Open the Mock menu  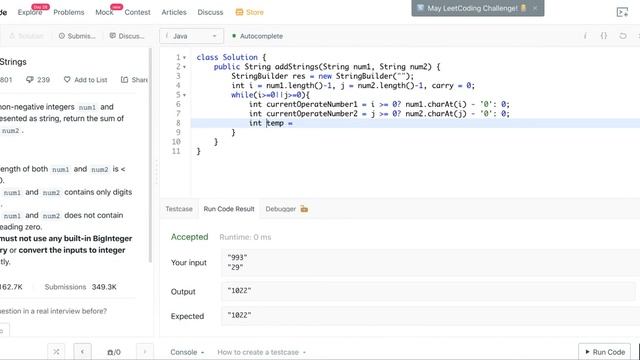point(104,12)
